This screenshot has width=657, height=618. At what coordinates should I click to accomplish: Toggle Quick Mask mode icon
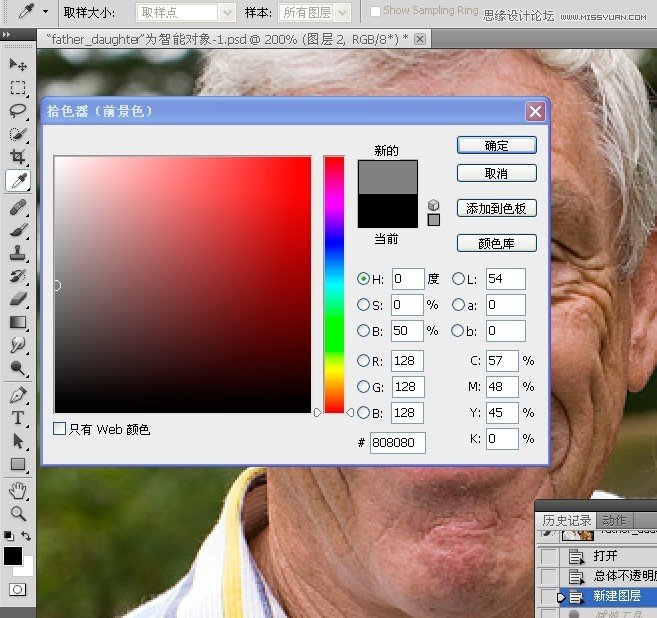point(17,590)
